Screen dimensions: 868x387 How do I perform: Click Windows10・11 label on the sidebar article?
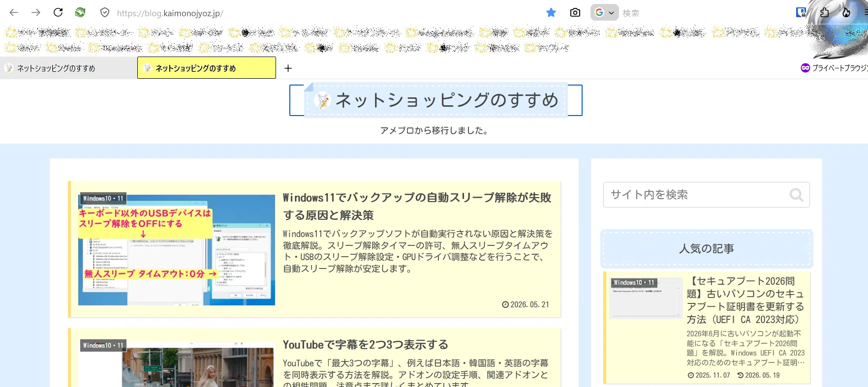coord(634,283)
